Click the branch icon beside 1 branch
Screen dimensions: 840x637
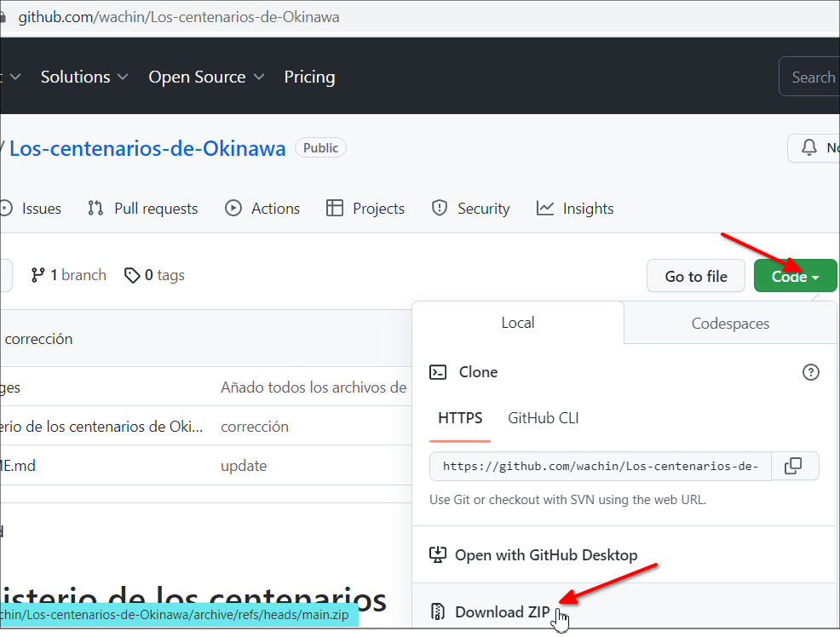[x=37, y=275]
